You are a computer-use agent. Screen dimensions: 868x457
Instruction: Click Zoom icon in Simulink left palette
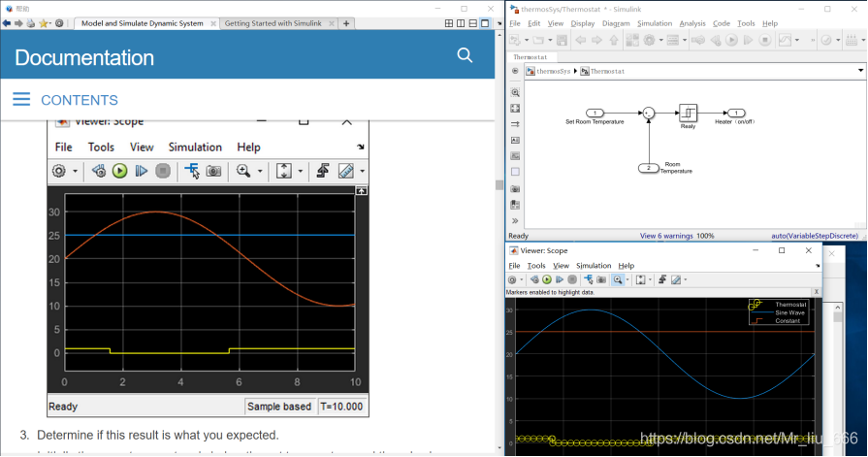[x=515, y=92]
